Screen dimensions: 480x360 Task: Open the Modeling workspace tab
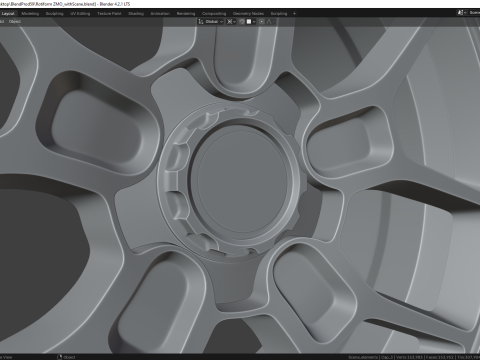[x=30, y=13]
